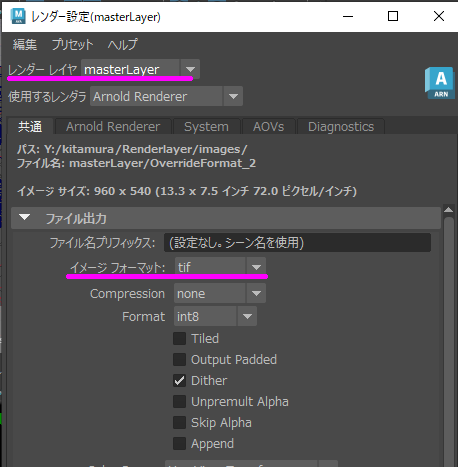
Task: Switch to the 共通 tab
Action: coord(30,127)
